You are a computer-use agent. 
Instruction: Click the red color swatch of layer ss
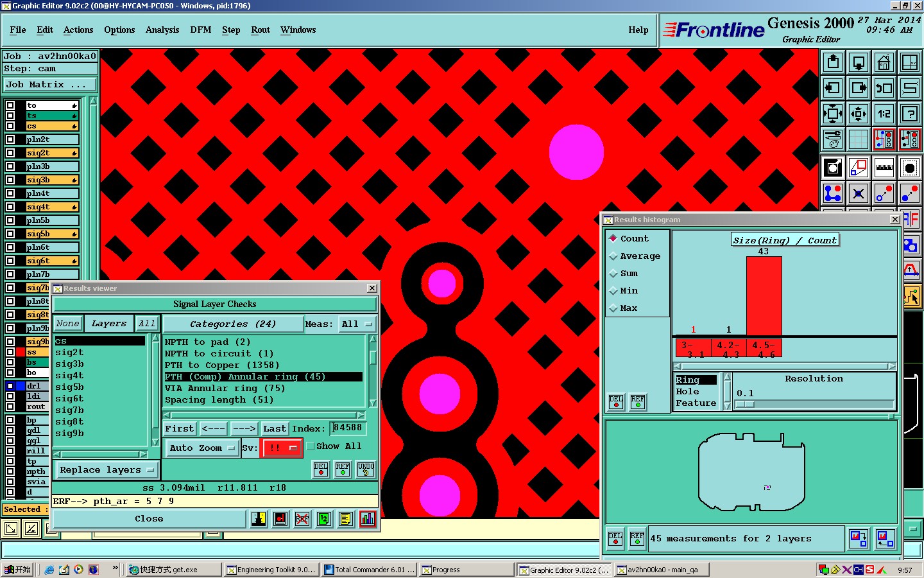[21, 352]
